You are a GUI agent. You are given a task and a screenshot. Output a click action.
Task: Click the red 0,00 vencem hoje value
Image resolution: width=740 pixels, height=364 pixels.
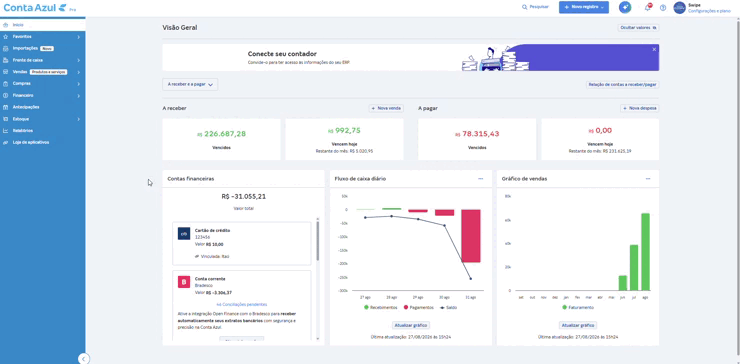point(600,131)
